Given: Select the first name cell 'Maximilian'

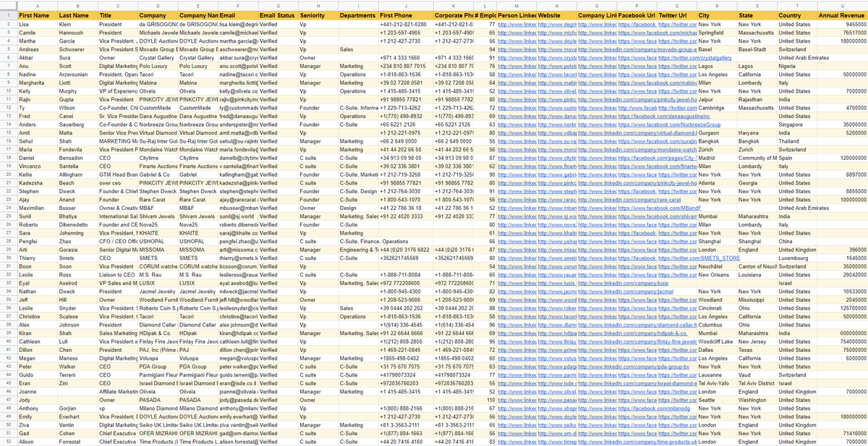Looking at the screenshot, I should coord(37,208).
